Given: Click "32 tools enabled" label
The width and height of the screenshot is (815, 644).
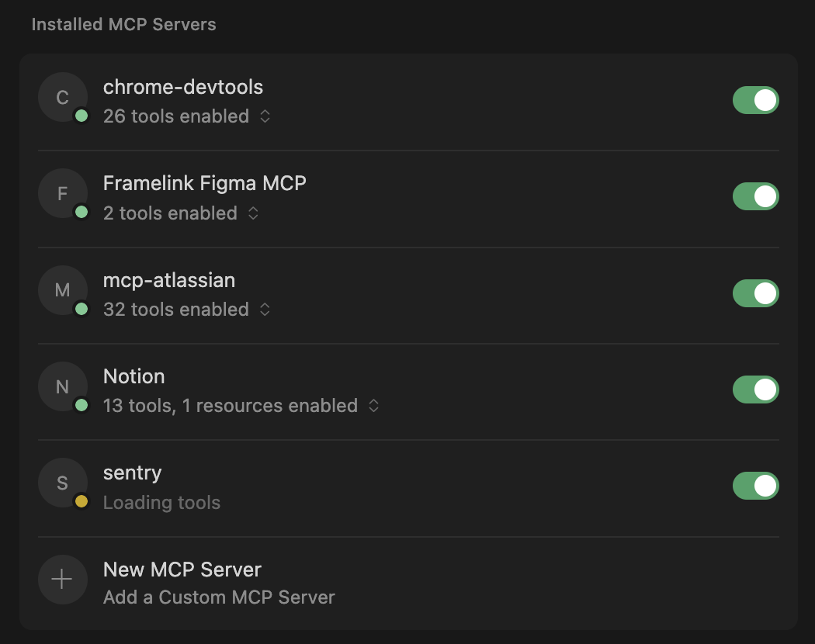Looking at the screenshot, I should (x=176, y=310).
